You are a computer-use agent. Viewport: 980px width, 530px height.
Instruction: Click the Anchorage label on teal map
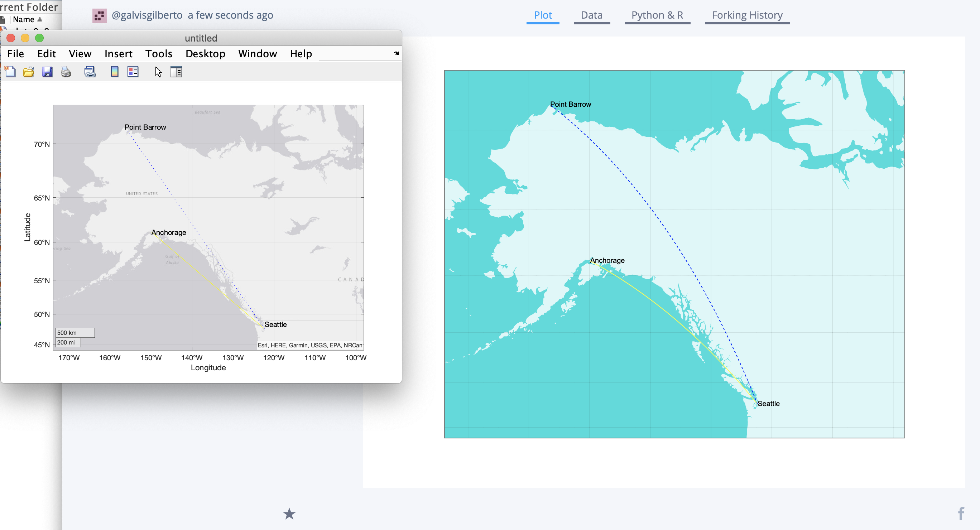[x=607, y=261]
